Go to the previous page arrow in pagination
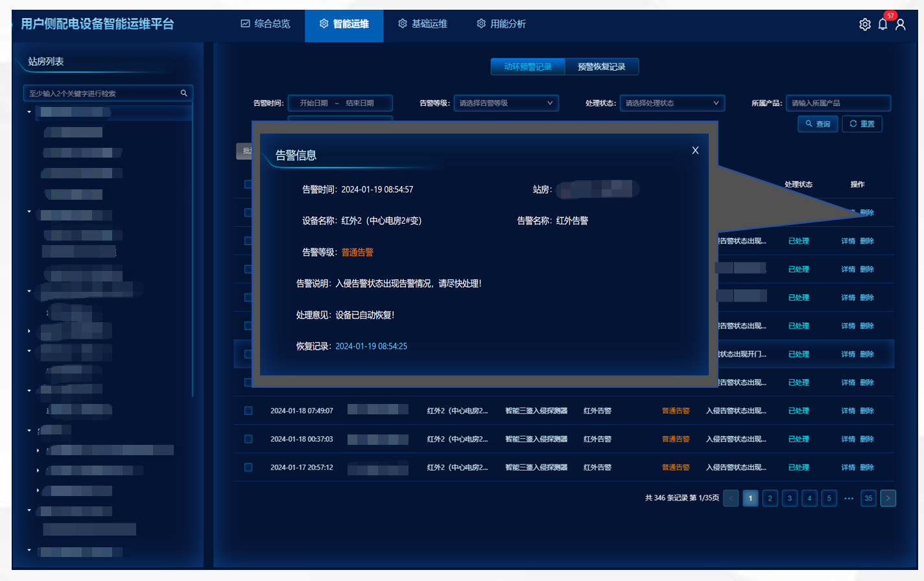924x581 pixels. tap(731, 498)
